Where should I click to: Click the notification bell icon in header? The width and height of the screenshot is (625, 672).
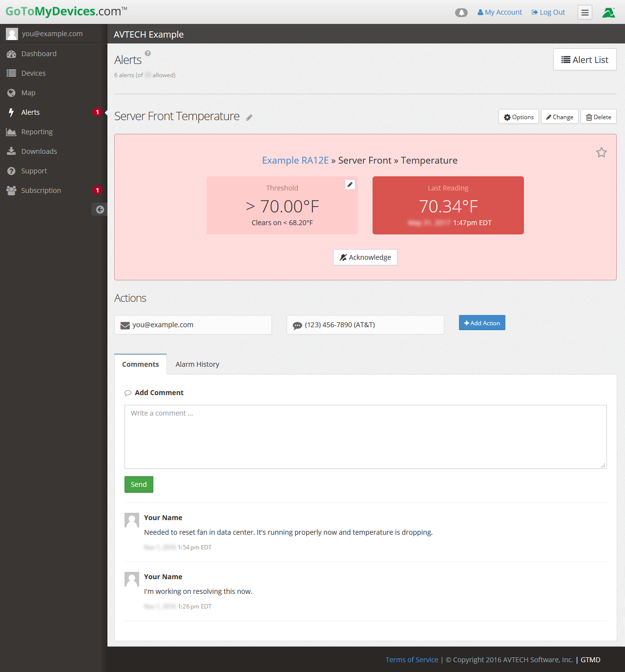coord(461,13)
